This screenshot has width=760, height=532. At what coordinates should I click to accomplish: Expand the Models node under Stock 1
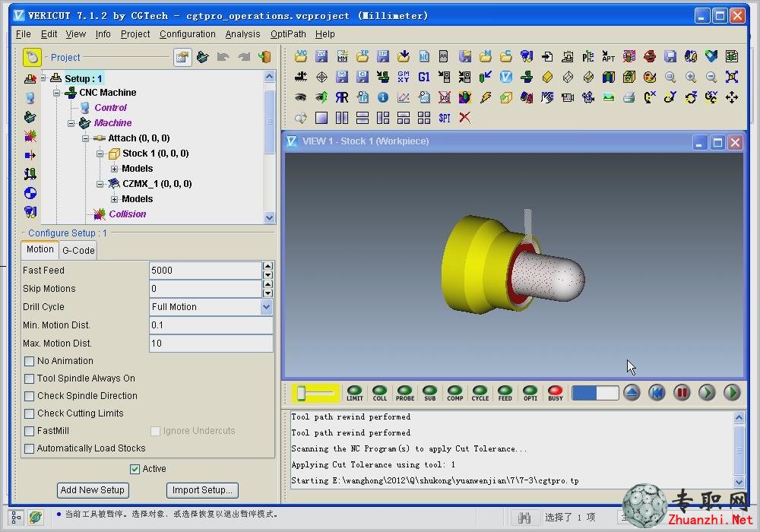tap(115, 169)
